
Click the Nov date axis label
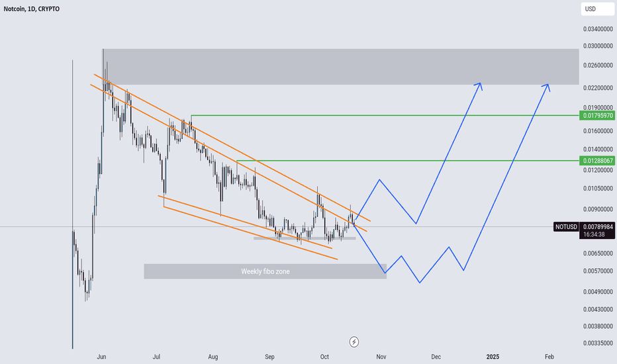[x=381, y=357]
